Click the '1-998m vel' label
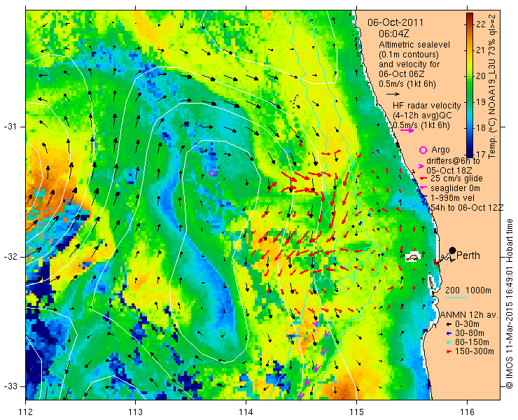The width and height of the screenshot is (518, 420). coord(453,198)
